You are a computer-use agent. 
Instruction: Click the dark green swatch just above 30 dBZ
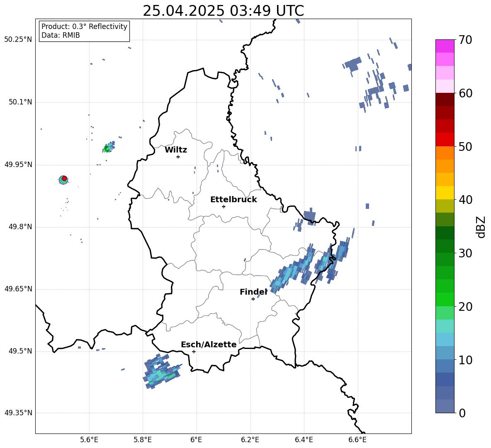point(445,246)
